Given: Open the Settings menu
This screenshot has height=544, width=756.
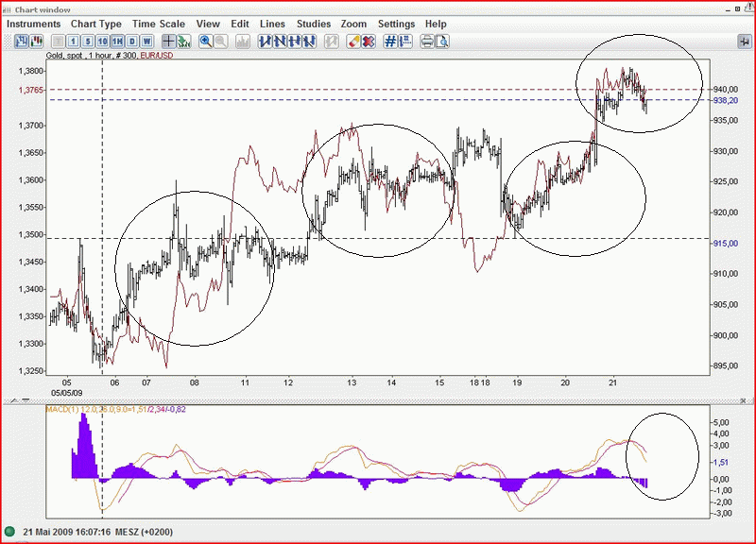Looking at the screenshot, I should click(396, 24).
